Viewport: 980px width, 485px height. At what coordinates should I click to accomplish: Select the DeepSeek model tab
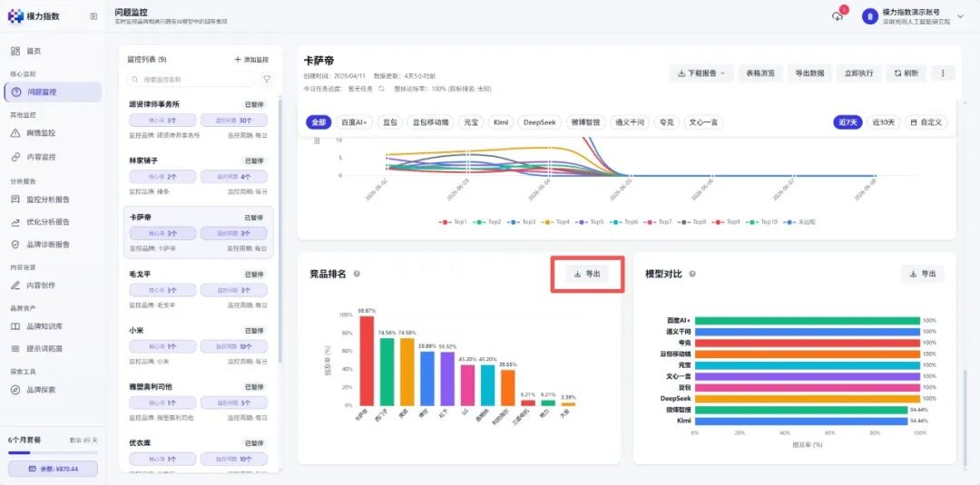click(x=539, y=122)
